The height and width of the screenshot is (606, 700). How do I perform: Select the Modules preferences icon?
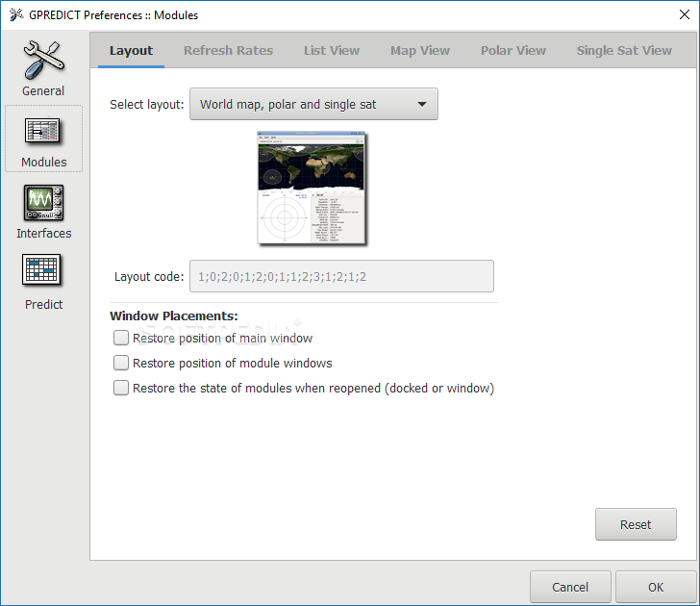[x=44, y=139]
